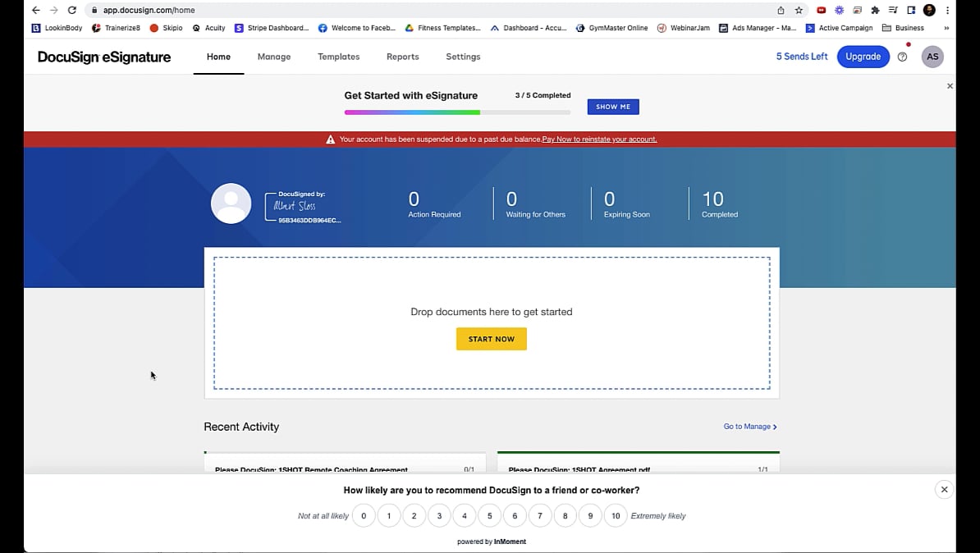View 0 Action Required envelopes
The width and height of the screenshot is (980, 553).
tap(434, 203)
